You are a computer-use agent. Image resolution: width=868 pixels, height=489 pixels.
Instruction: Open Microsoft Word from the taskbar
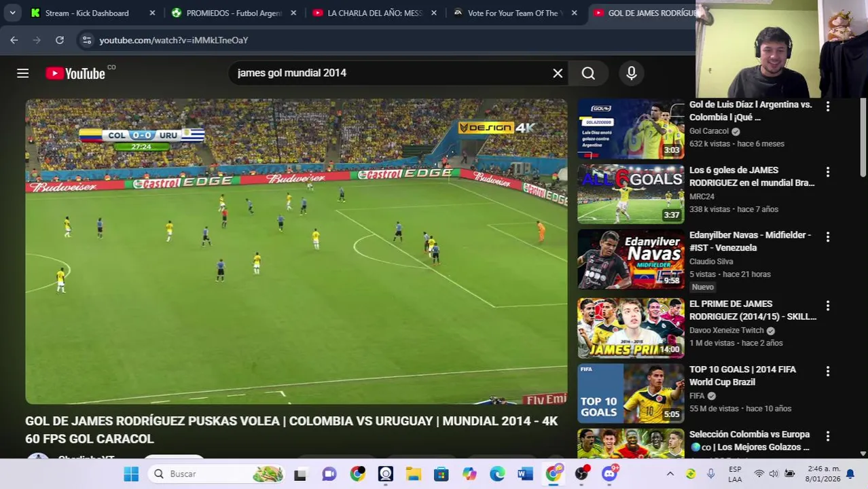[525, 474]
